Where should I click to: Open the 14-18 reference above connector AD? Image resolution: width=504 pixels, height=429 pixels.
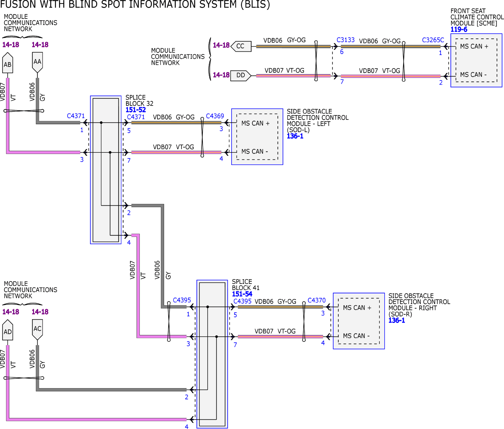pos(11,312)
